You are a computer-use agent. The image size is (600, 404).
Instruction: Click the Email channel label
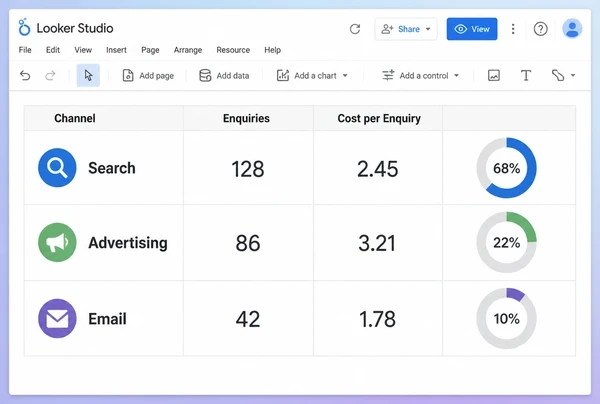coord(107,319)
